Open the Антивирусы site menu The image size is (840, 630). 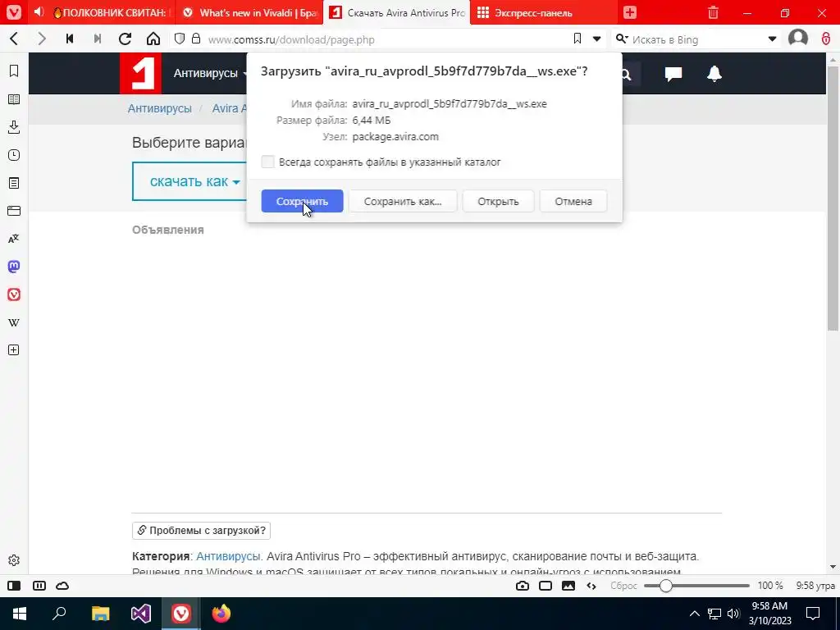[x=210, y=73]
